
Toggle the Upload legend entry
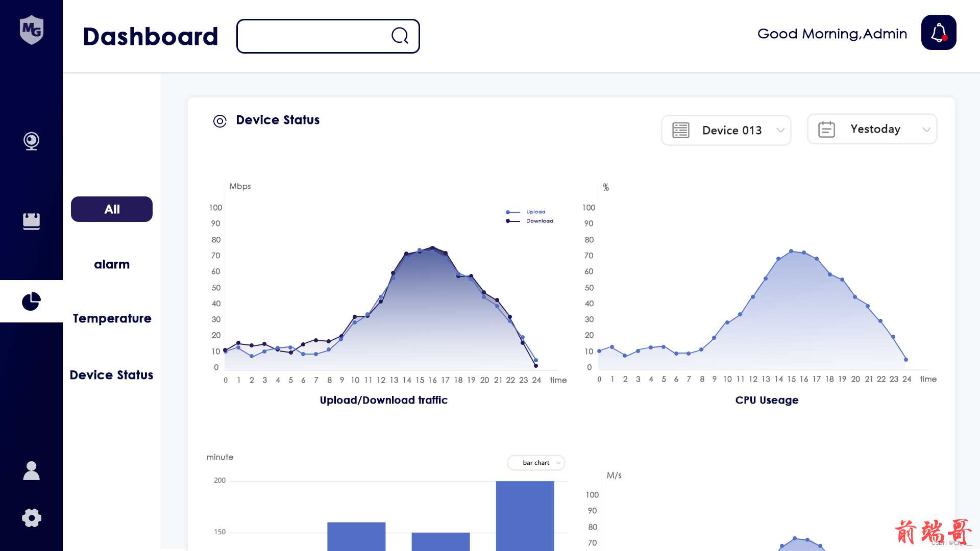526,212
